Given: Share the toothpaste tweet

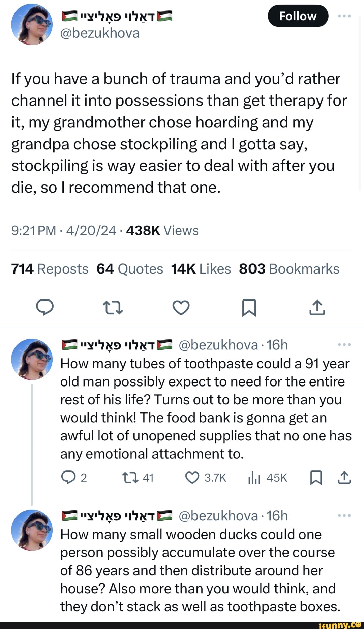Looking at the screenshot, I should [x=344, y=478].
